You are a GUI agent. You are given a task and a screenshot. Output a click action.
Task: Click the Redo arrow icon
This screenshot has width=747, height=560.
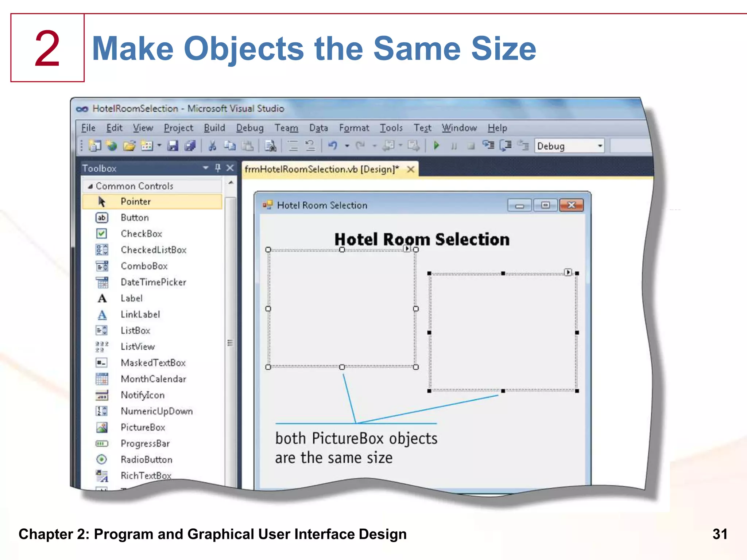(360, 146)
